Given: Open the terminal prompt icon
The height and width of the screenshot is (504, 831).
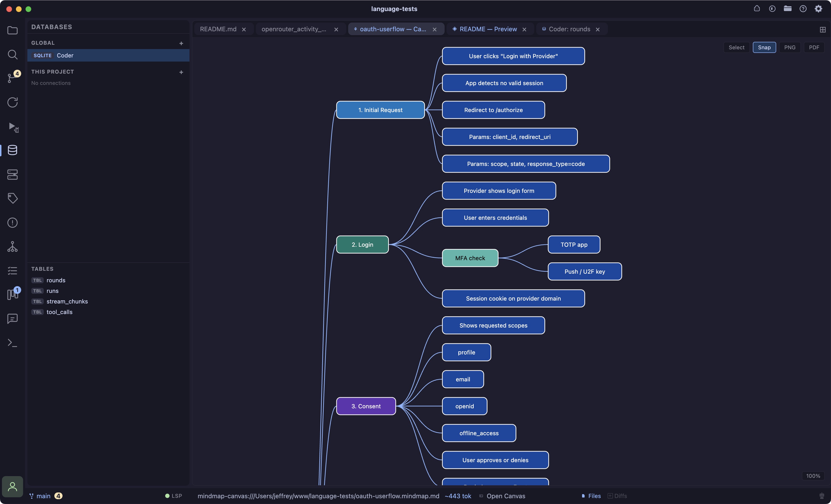Looking at the screenshot, I should coord(13,343).
